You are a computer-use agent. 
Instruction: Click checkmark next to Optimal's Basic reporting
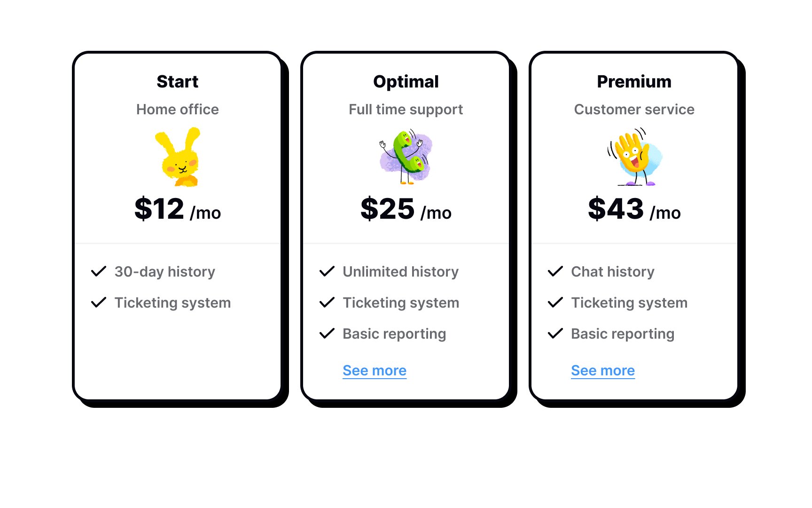[x=327, y=333]
